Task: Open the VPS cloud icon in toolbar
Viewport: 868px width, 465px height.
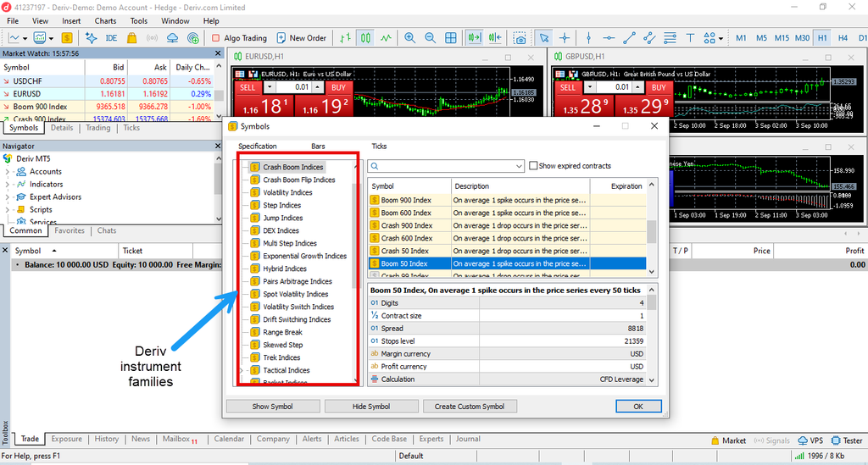Action: (172, 38)
